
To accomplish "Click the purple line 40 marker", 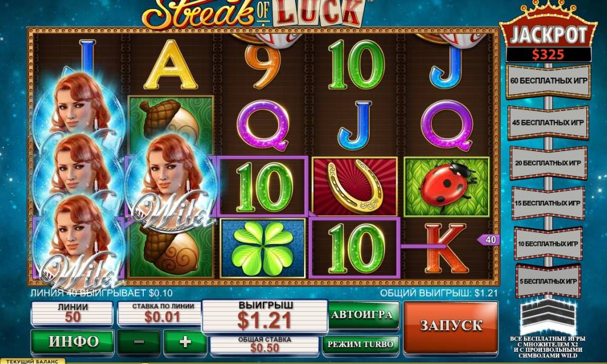I will 488,240.
